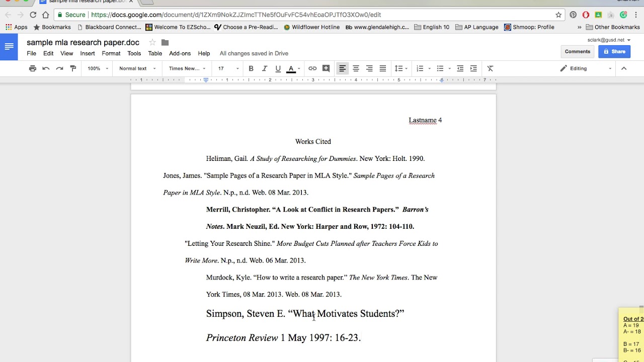Click the blue Share button

(614, 51)
